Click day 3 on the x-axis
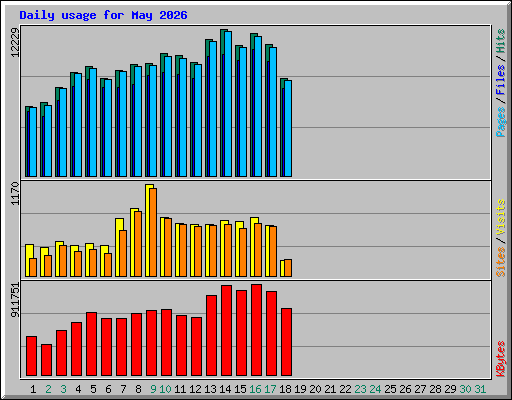512x400 pixels. (x=63, y=389)
